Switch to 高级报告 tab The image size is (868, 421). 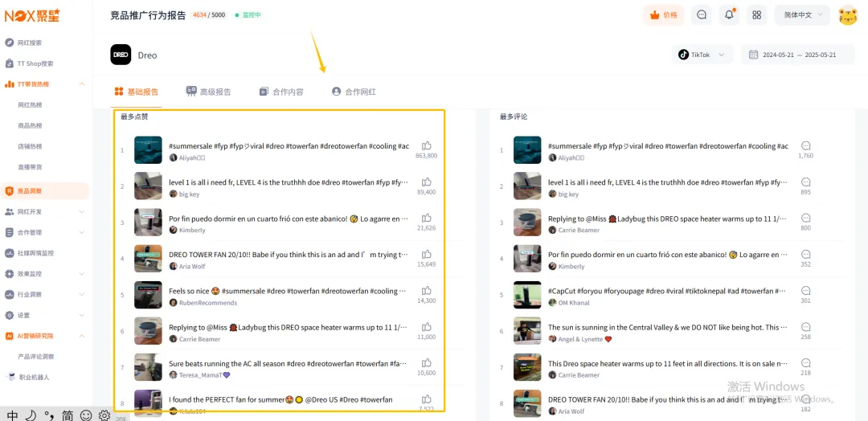click(x=208, y=92)
